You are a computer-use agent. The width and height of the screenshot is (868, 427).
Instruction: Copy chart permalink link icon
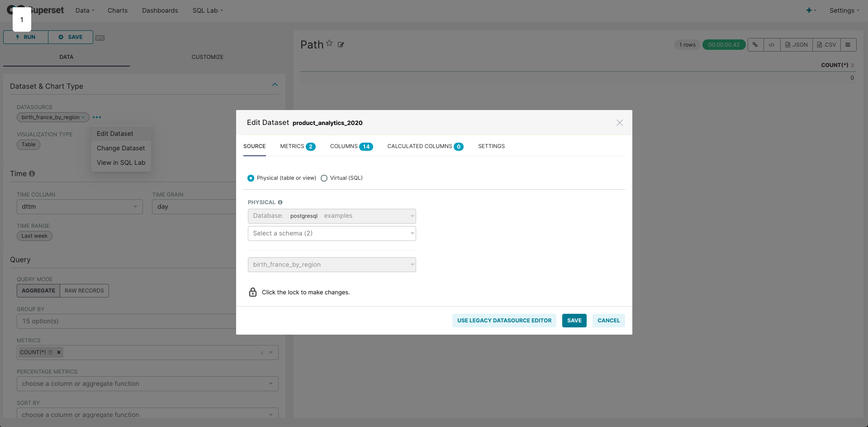[755, 45]
